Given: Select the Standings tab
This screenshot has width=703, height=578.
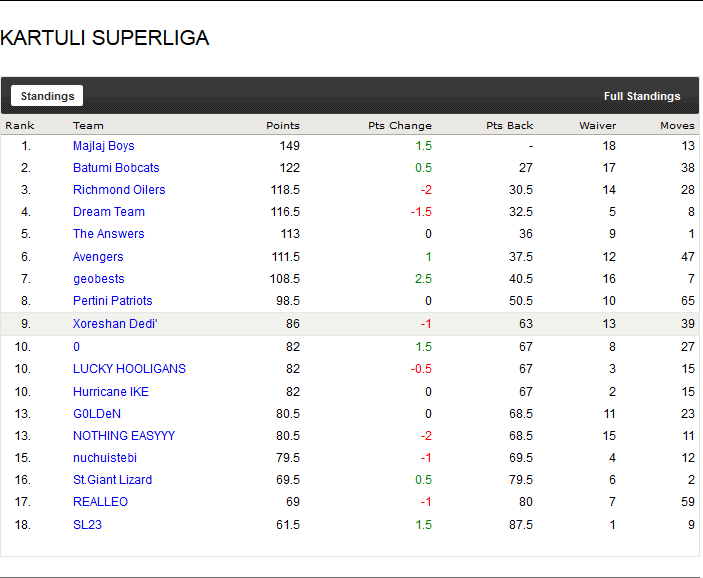Looking at the screenshot, I should click(47, 96).
